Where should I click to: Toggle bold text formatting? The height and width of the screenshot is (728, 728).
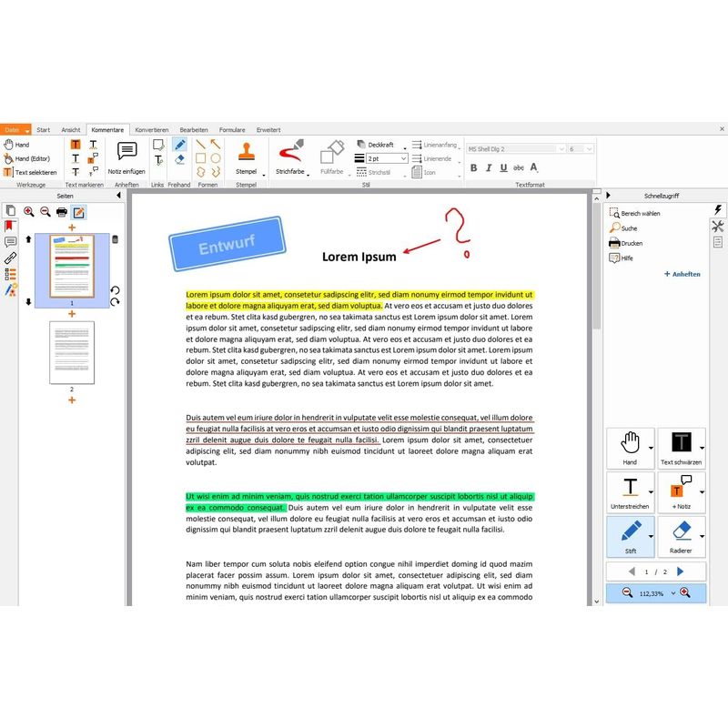(473, 167)
